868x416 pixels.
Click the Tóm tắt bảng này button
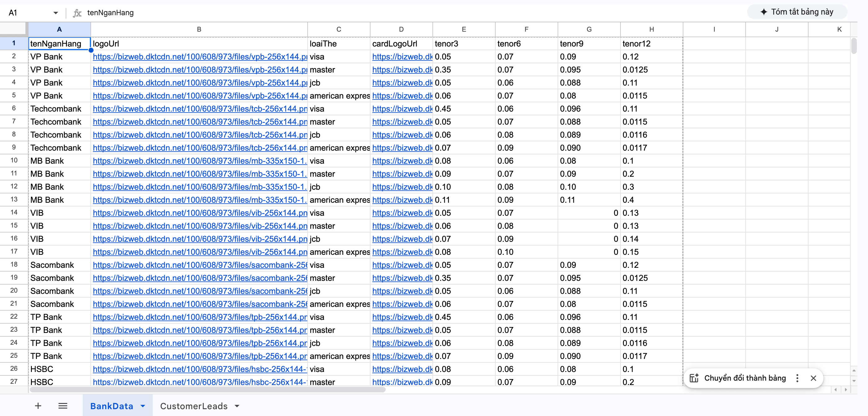[x=797, y=12]
